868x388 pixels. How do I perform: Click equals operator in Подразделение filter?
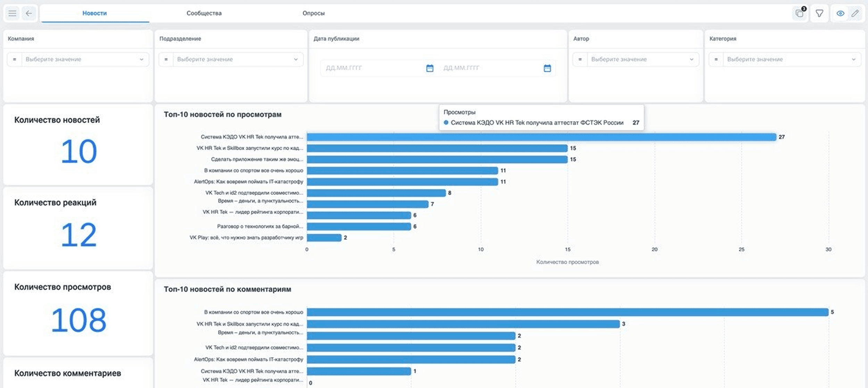click(166, 59)
